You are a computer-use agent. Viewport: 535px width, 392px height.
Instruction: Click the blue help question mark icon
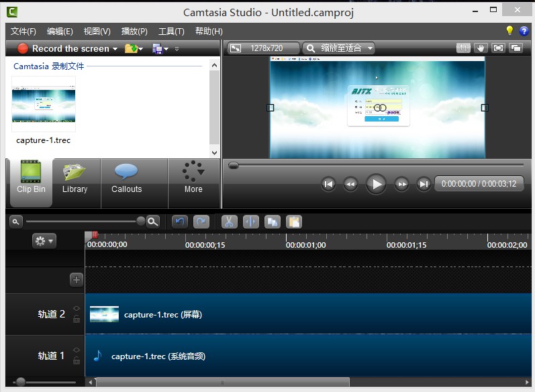pos(524,31)
